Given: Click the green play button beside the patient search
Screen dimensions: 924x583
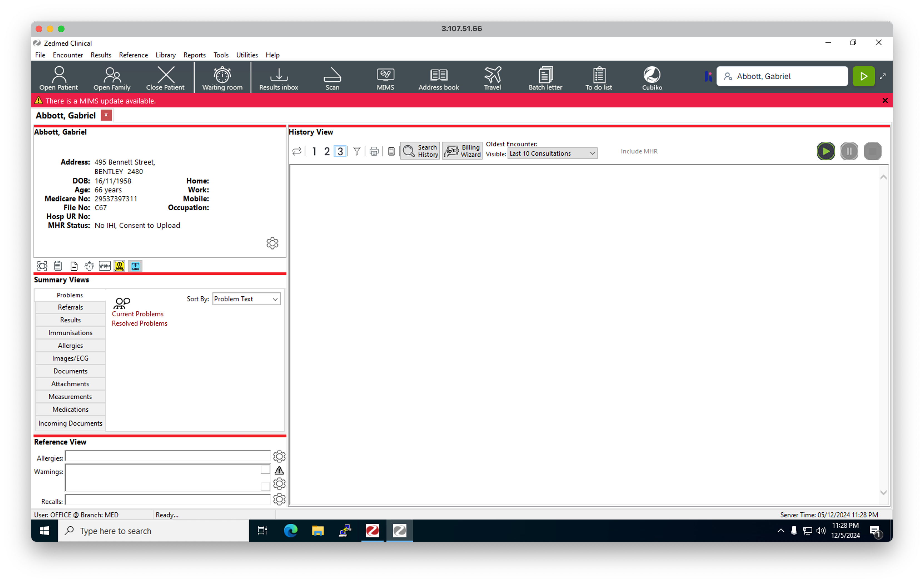Looking at the screenshot, I should click(x=863, y=76).
